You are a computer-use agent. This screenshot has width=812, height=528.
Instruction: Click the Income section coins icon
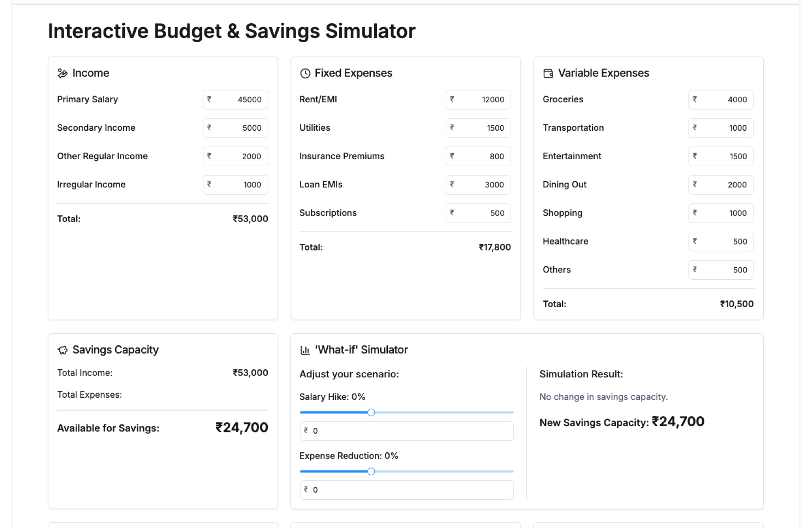point(62,73)
